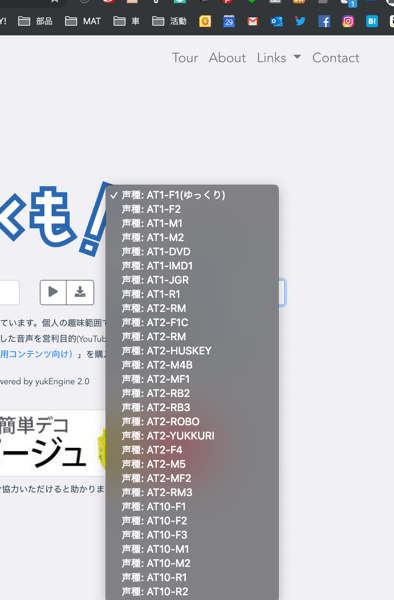This screenshot has width=394, height=600.
Task: Open the Twitter bookmark icon
Action: pos(300,21)
